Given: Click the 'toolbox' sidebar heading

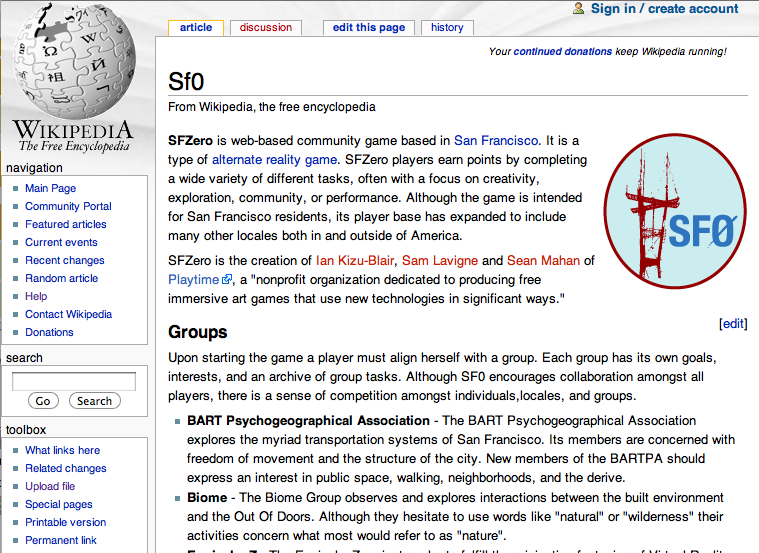Looking at the screenshot, I should coord(26,430).
